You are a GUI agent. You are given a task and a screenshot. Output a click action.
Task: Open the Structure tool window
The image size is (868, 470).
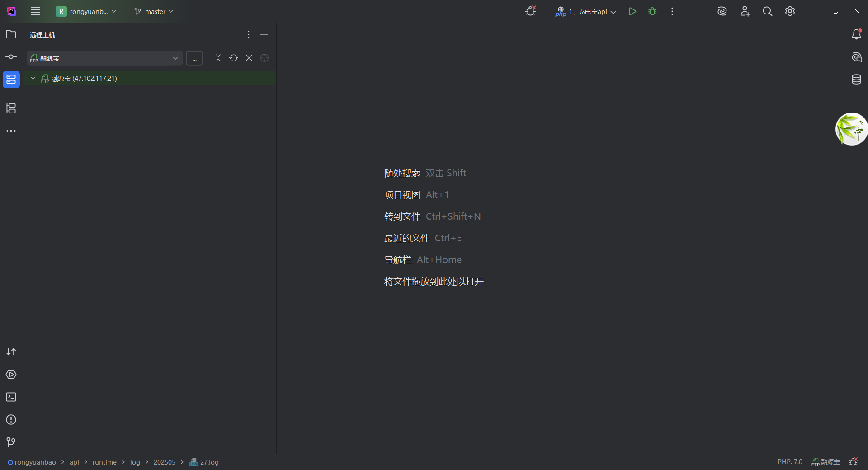click(11, 108)
